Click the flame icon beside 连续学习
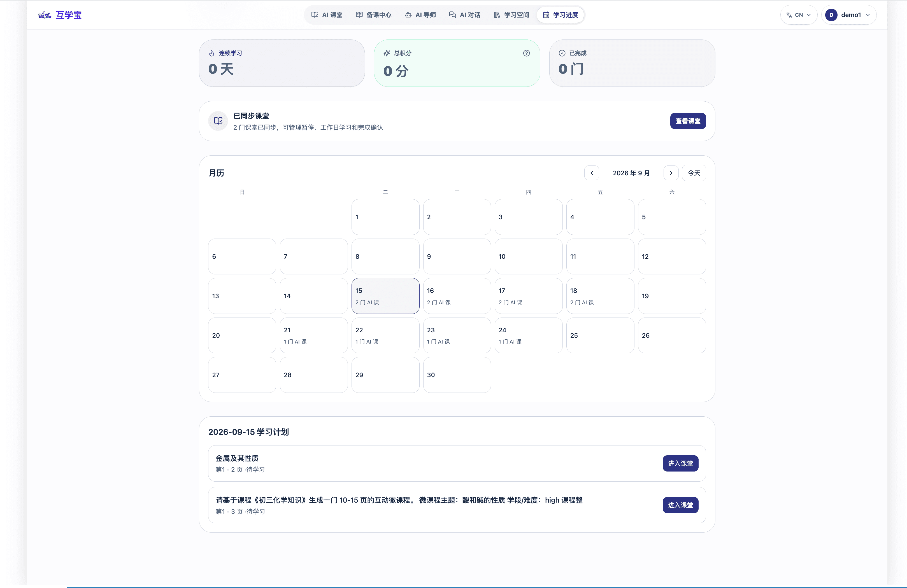 212,53
